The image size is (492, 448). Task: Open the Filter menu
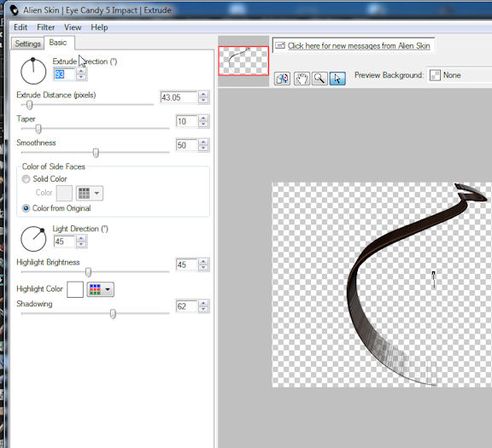pyautogui.click(x=45, y=27)
